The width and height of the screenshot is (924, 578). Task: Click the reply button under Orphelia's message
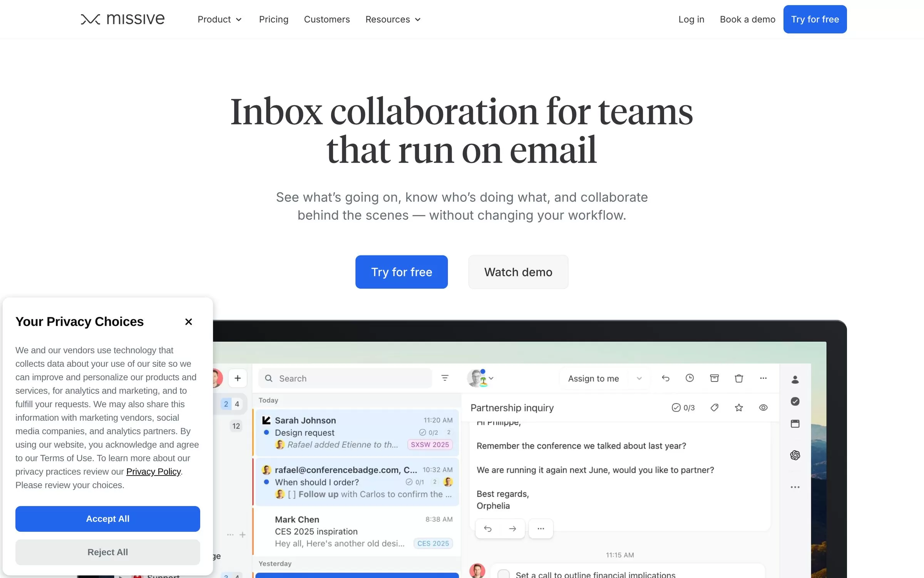(x=487, y=529)
